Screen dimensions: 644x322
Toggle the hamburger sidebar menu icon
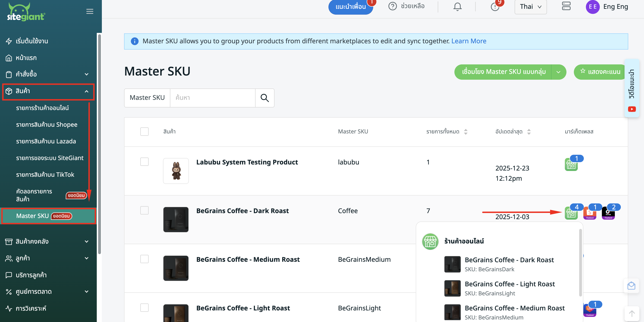pyautogui.click(x=90, y=11)
